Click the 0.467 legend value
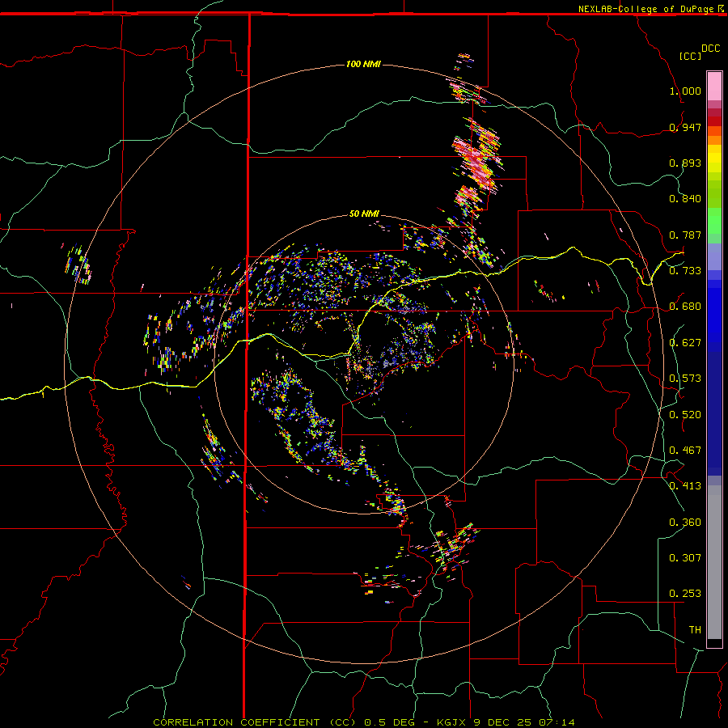This screenshot has width=728, height=728. [685, 451]
